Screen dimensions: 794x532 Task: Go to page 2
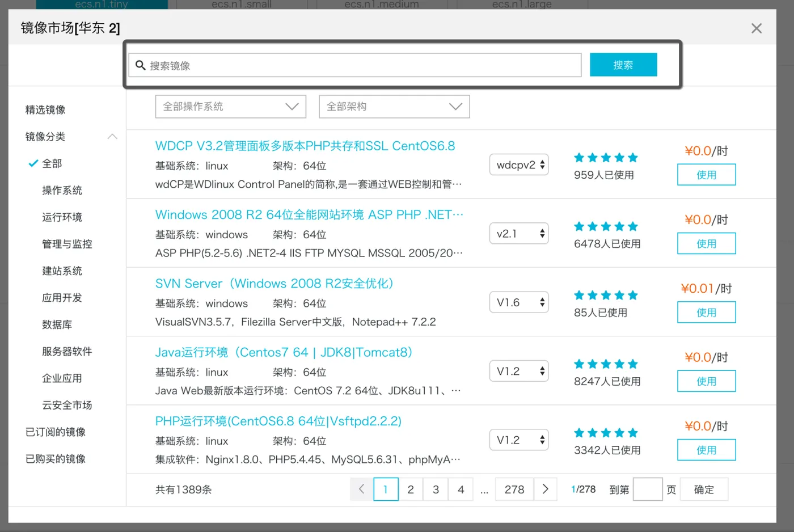pyautogui.click(x=411, y=489)
